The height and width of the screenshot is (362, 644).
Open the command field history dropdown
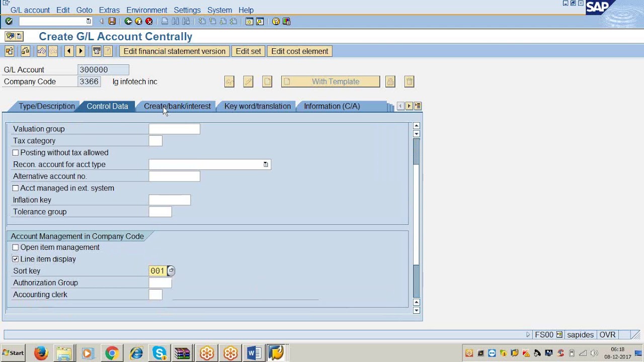click(89, 21)
